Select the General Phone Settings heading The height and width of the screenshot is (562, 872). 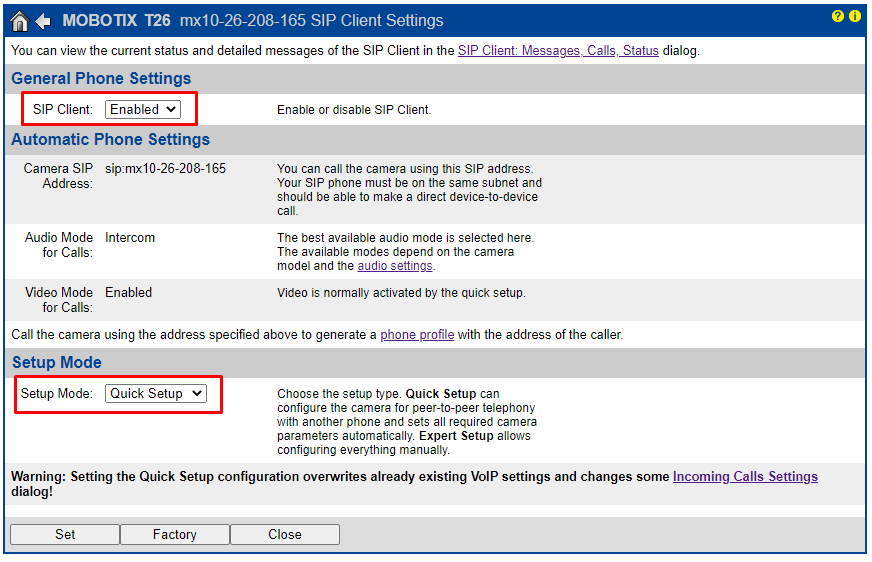pyautogui.click(x=101, y=79)
